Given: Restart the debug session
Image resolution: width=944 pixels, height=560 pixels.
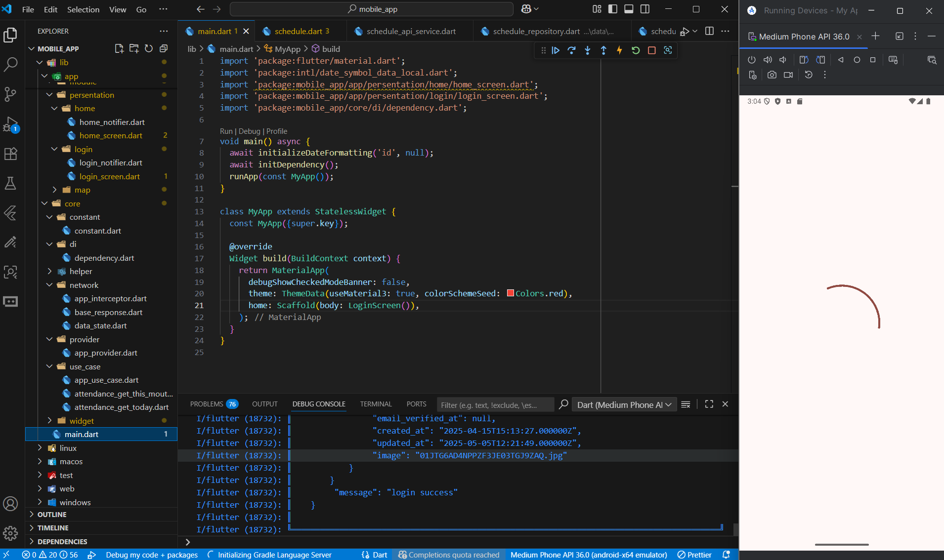Looking at the screenshot, I should (x=636, y=50).
